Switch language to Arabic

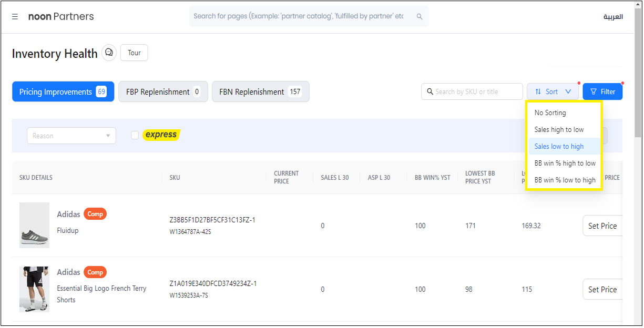612,17
